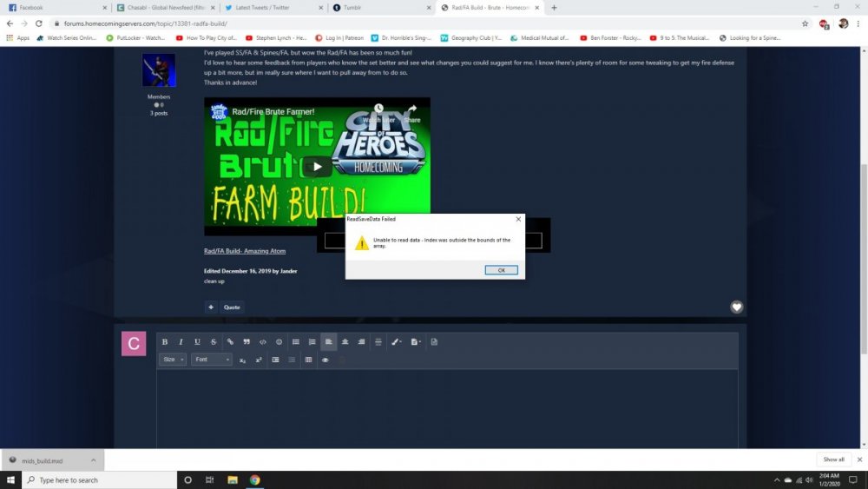Toggle underline formatting in the editor

197,342
